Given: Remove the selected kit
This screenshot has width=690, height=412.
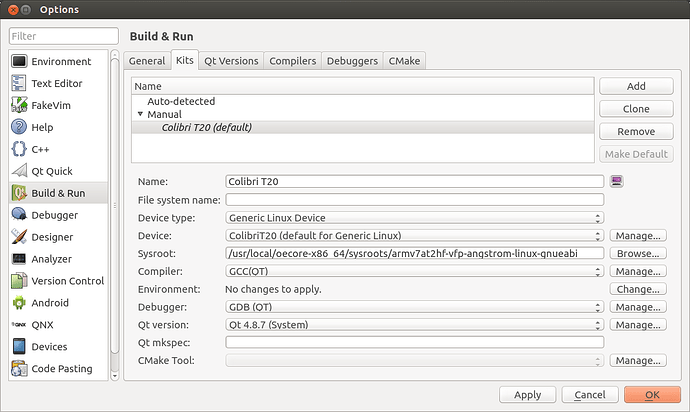Looking at the screenshot, I should pyautogui.click(x=636, y=132).
